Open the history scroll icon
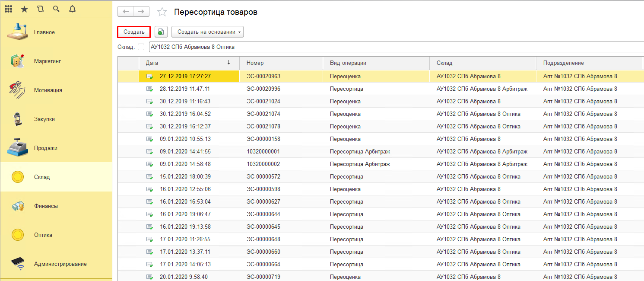This screenshot has height=281, width=644. click(x=40, y=9)
